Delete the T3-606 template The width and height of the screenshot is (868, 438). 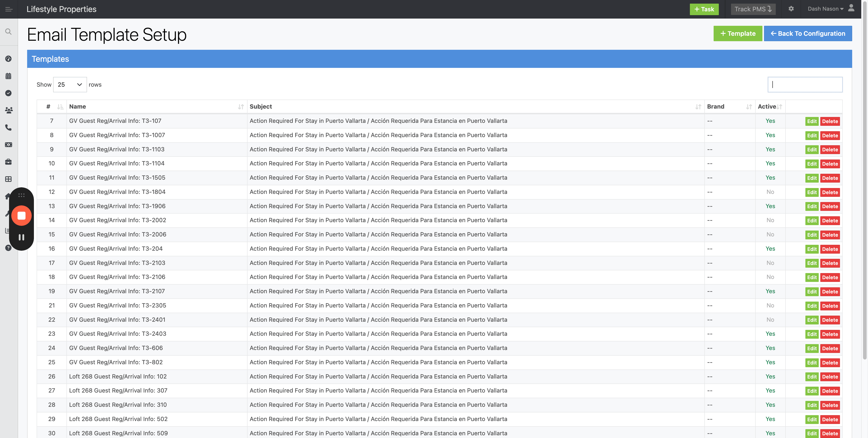[x=830, y=349]
